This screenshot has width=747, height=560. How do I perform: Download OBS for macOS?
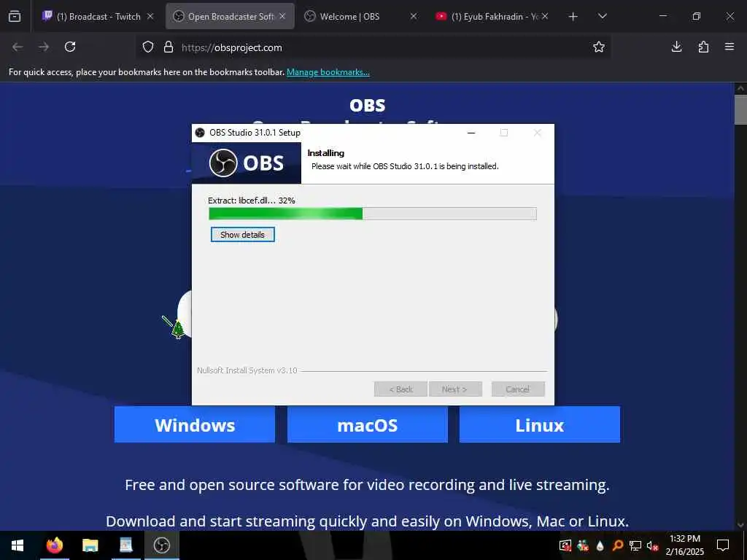(368, 424)
